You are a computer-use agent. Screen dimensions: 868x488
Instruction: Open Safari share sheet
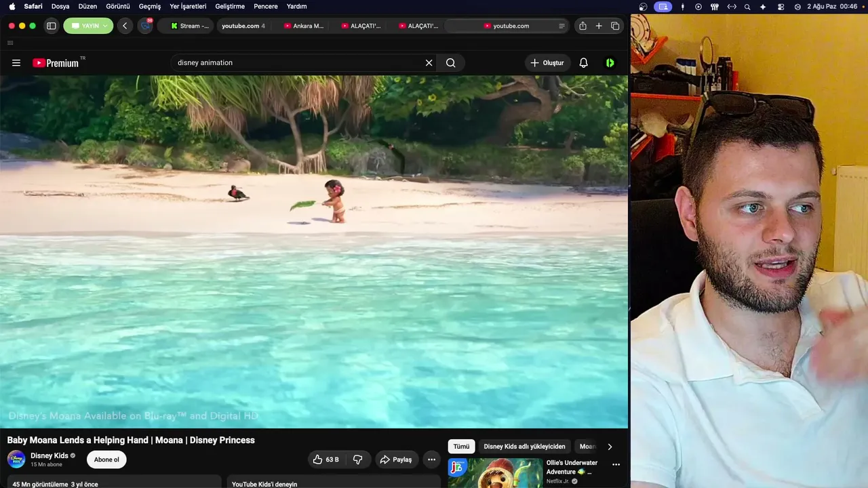[x=583, y=26]
